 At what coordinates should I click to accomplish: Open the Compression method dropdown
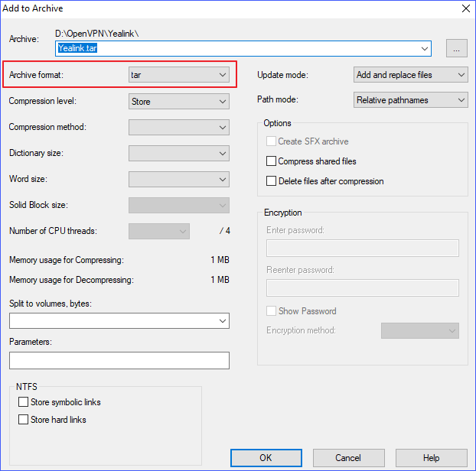[x=179, y=128]
